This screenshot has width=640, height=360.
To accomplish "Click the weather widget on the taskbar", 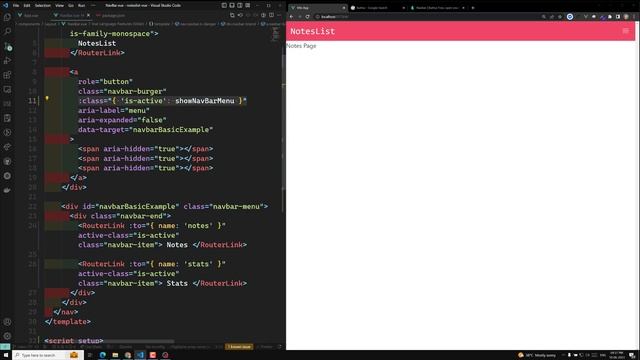I will click(537, 355).
